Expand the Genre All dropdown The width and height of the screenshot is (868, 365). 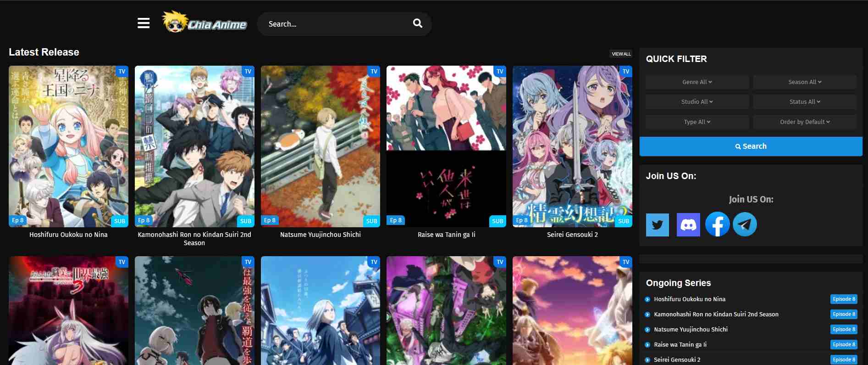[x=697, y=82]
